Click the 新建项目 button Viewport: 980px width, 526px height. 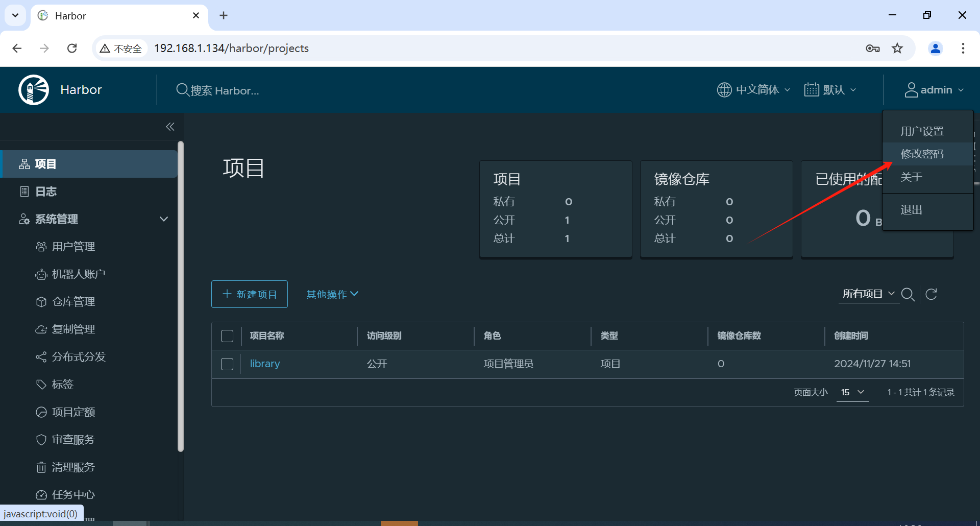tap(250, 294)
